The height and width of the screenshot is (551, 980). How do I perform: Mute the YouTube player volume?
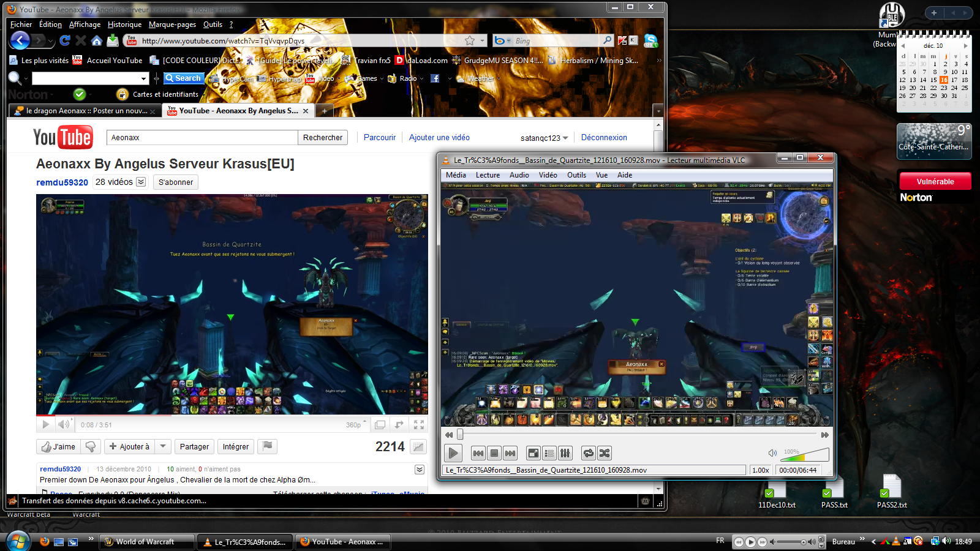64,424
